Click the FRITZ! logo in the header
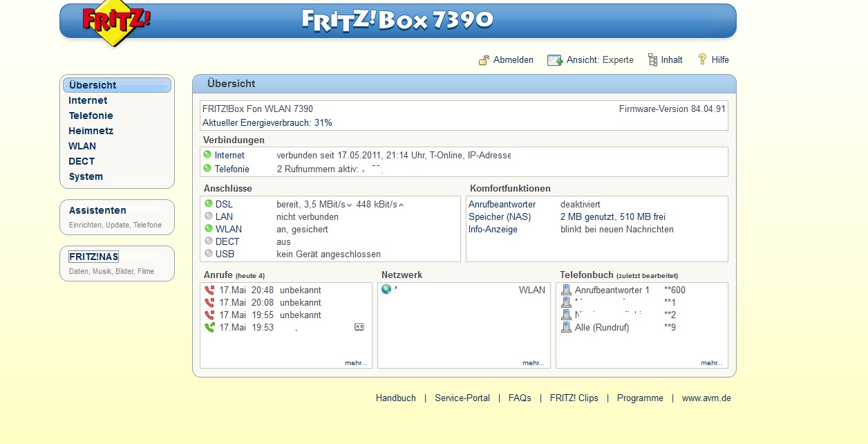The image size is (868, 444). click(x=115, y=24)
